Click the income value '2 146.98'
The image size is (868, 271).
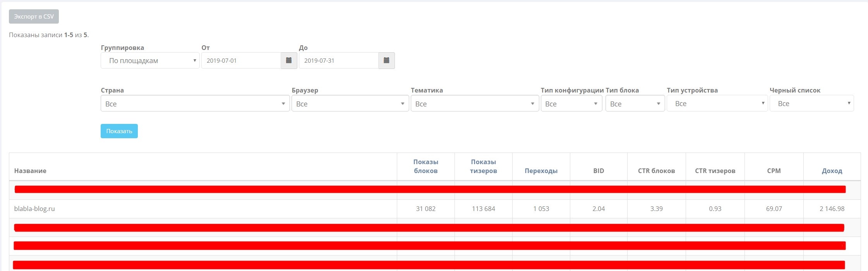point(832,209)
